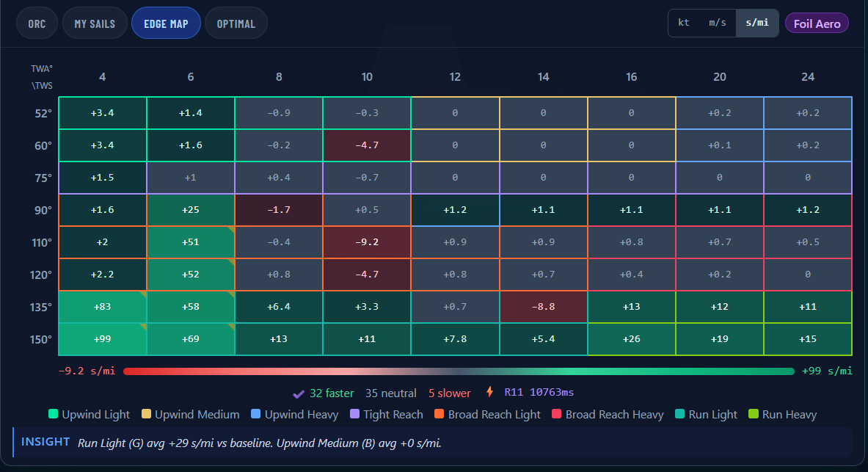The height and width of the screenshot is (472, 868).
Task: Click wind speed column header 24
Action: click(x=808, y=77)
